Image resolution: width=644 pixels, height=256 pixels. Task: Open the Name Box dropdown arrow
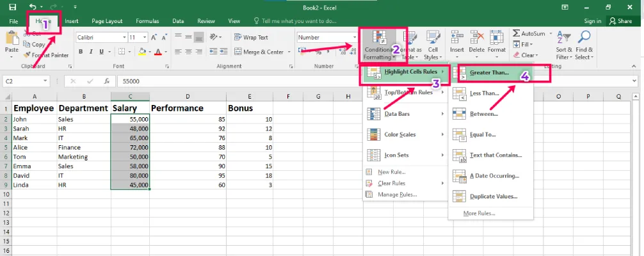pos(45,81)
